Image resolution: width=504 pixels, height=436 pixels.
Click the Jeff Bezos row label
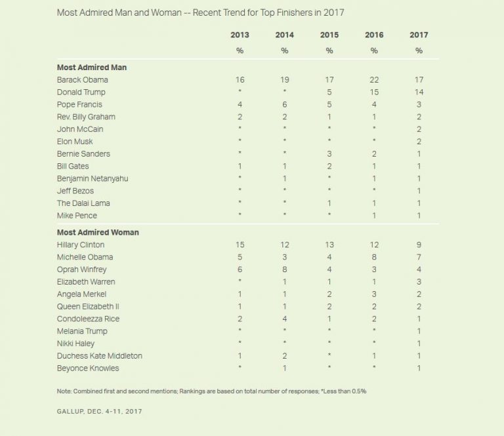click(75, 191)
